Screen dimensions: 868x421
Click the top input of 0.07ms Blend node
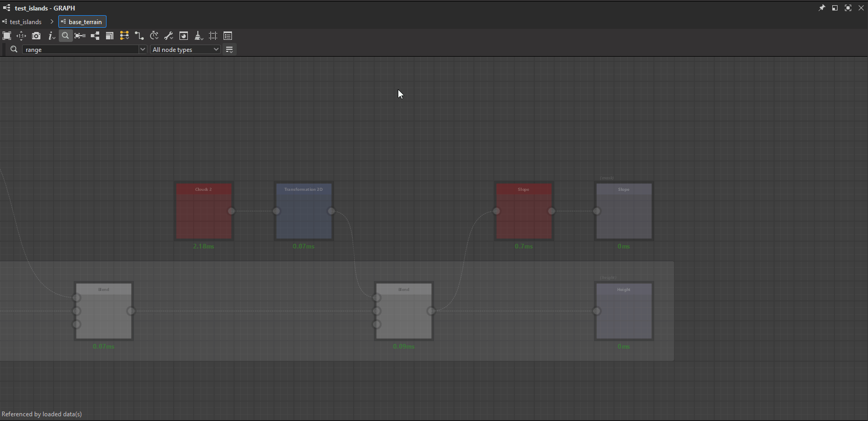(x=77, y=298)
